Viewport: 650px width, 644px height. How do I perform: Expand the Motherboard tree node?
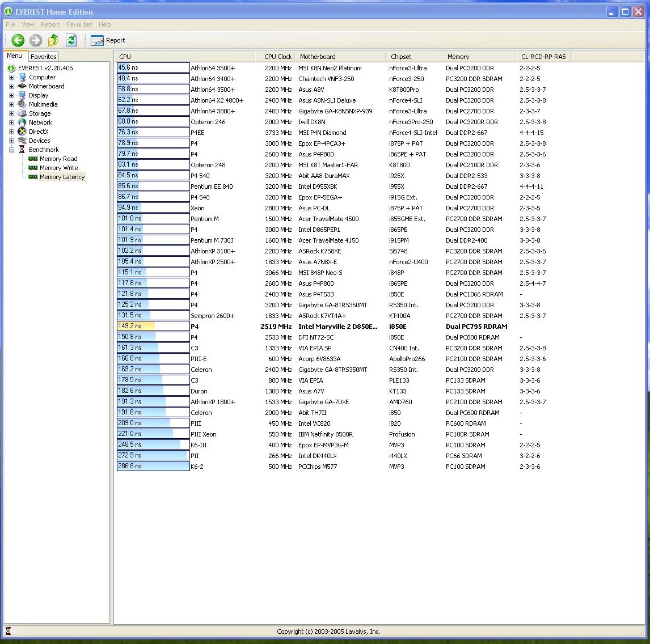[11, 87]
